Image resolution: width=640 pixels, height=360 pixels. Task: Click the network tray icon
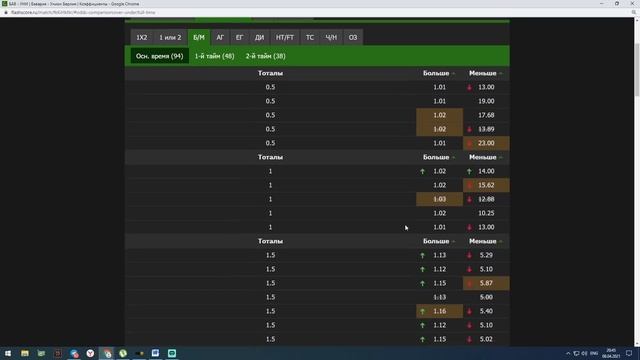coord(576,353)
